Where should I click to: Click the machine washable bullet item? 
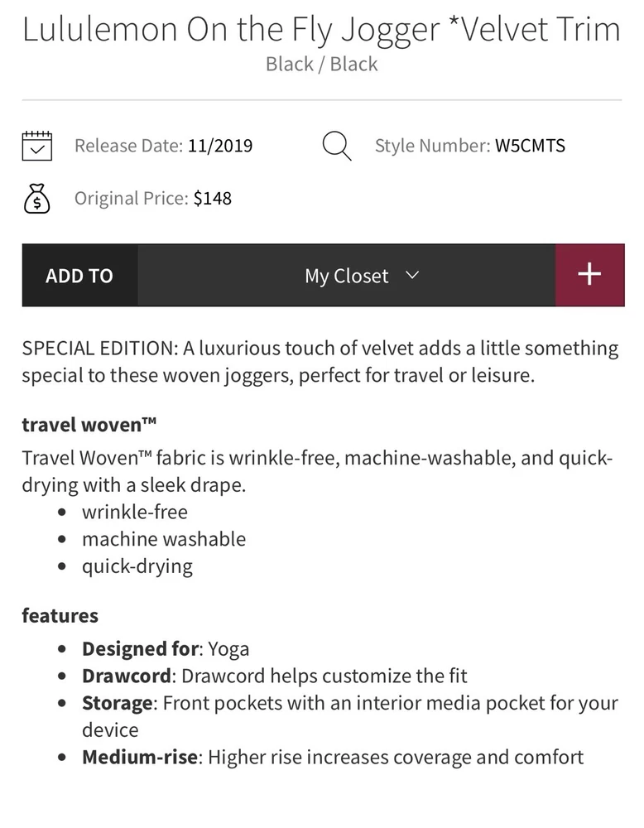164,539
